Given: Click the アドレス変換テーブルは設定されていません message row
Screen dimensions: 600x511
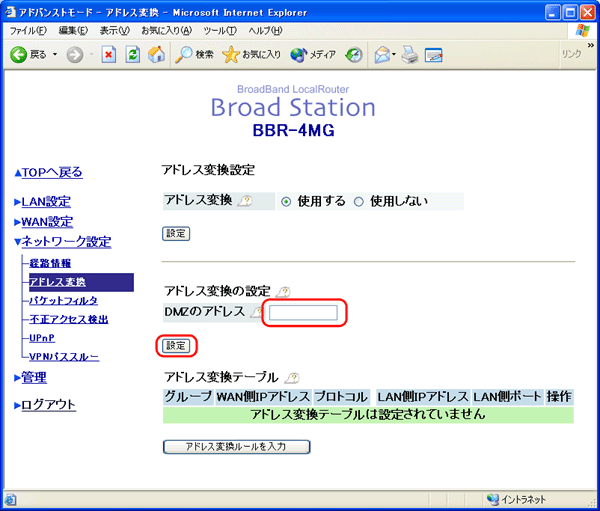Looking at the screenshot, I should [x=368, y=415].
